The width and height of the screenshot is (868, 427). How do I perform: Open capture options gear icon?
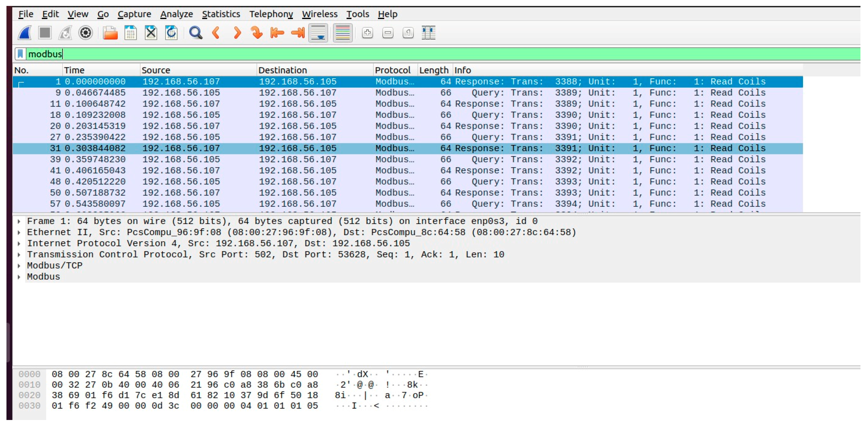click(x=86, y=33)
